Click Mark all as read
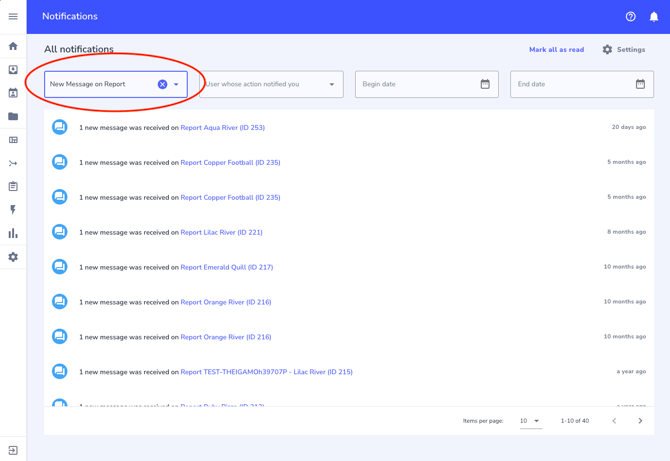 point(556,49)
